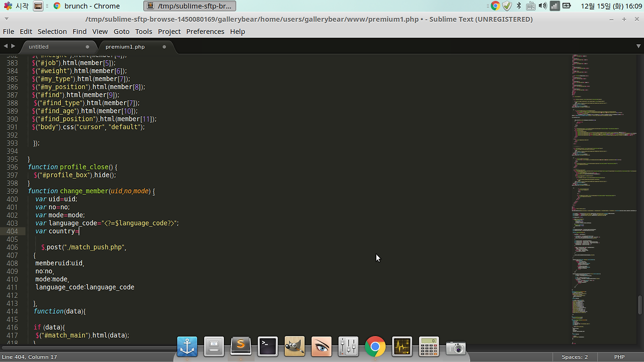Open the system monitor from the dock
Viewport: 644px width, 362px height.
[401, 346]
